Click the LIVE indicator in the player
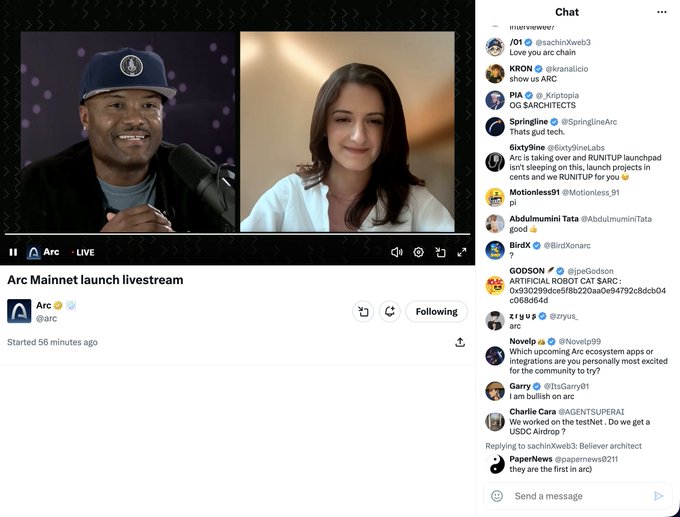This screenshot has height=517, width=680. pos(83,252)
